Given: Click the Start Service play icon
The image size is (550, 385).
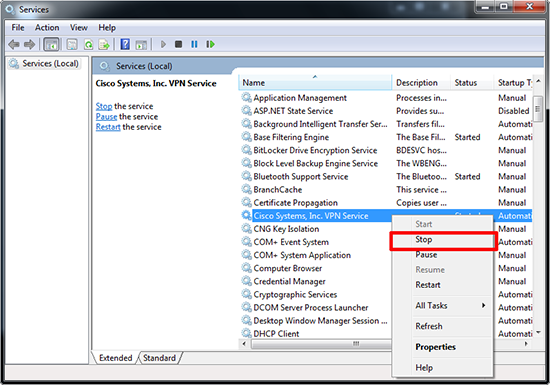Looking at the screenshot, I should [x=163, y=45].
